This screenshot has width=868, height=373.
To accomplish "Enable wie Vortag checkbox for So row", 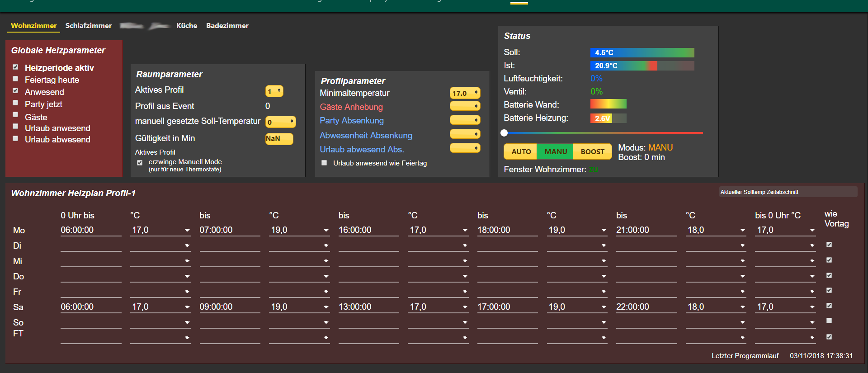I will 829,321.
